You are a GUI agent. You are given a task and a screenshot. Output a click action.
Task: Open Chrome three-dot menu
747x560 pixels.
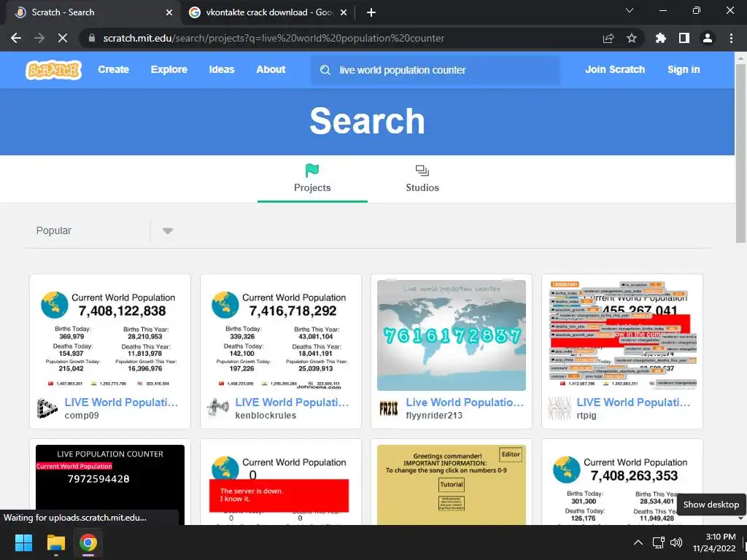pyautogui.click(x=731, y=38)
